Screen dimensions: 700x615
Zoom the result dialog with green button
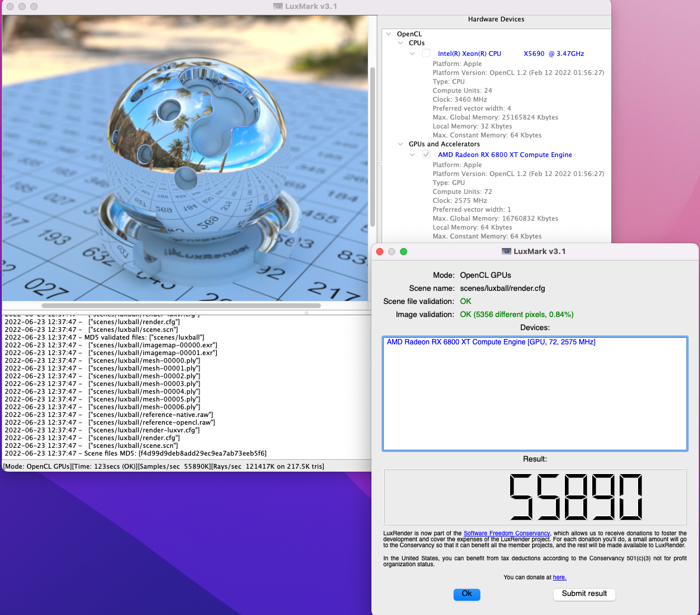pos(404,252)
